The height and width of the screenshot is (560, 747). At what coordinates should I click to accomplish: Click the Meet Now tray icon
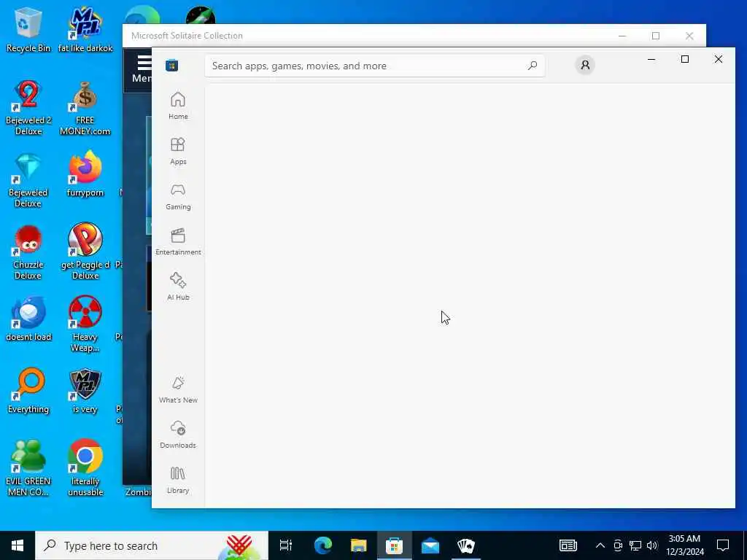tap(618, 545)
